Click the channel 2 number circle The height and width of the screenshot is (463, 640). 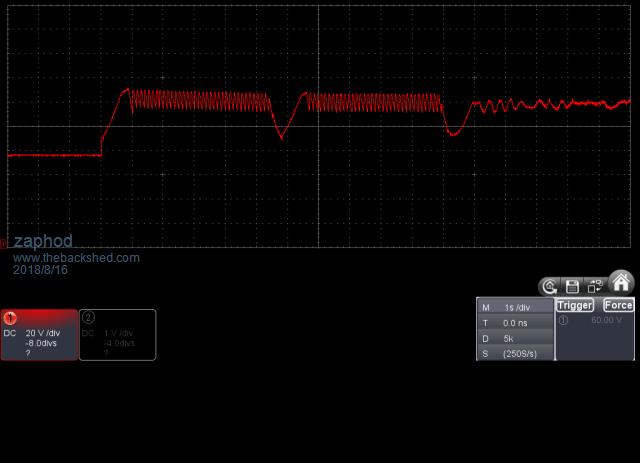tap(89, 318)
